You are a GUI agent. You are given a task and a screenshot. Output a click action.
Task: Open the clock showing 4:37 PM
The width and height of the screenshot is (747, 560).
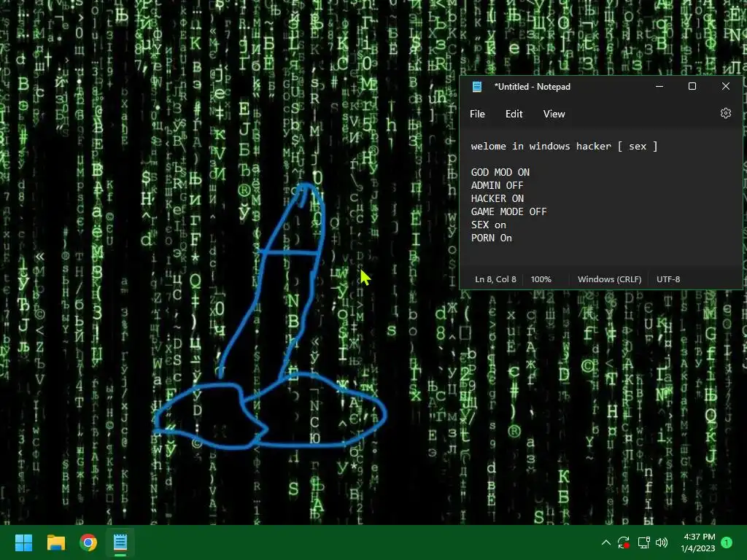[698, 542]
